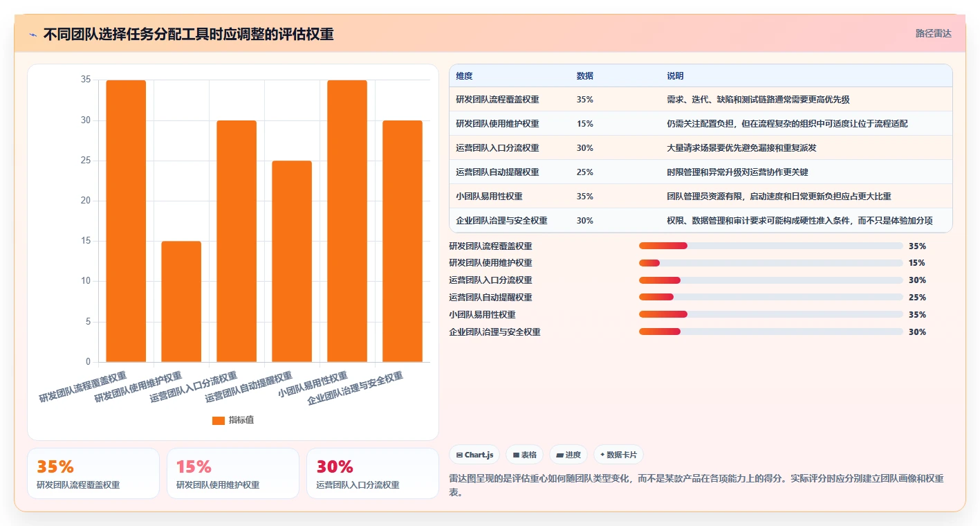Click the 运营团队自动提醒权重 chart bar
980x526 pixels.
[292, 261]
